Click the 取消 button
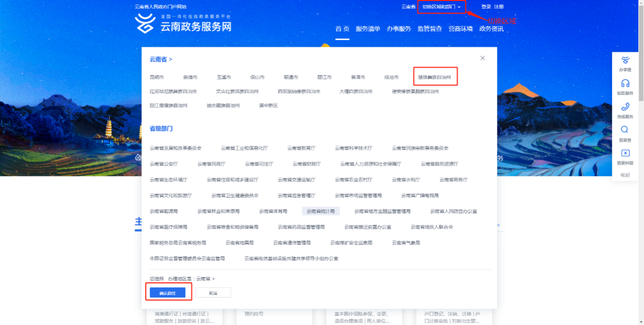Viewport: 644px width, 325px height. (x=213, y=293)
